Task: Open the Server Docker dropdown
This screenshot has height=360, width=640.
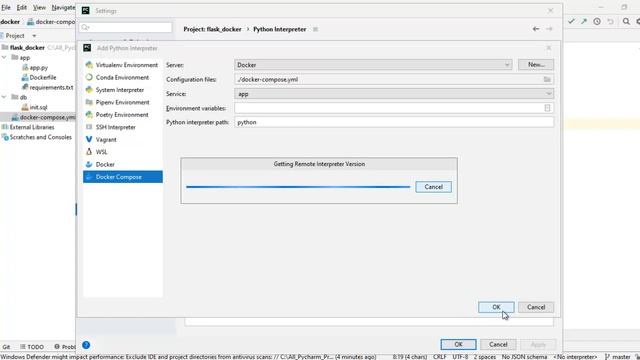Action: [373, 65]
